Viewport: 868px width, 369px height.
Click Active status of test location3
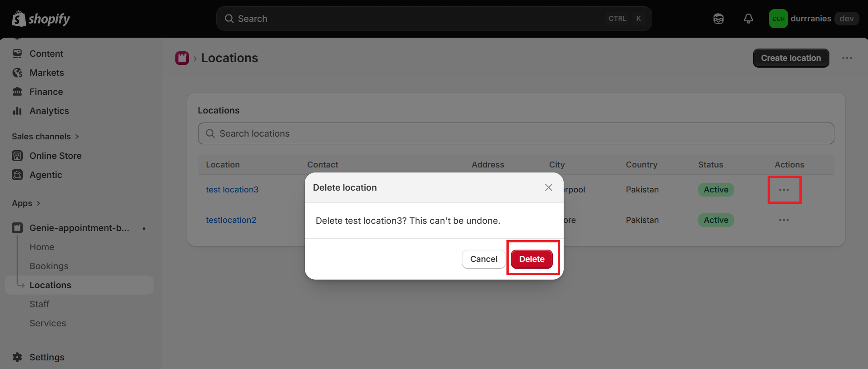tap(716, 190)
